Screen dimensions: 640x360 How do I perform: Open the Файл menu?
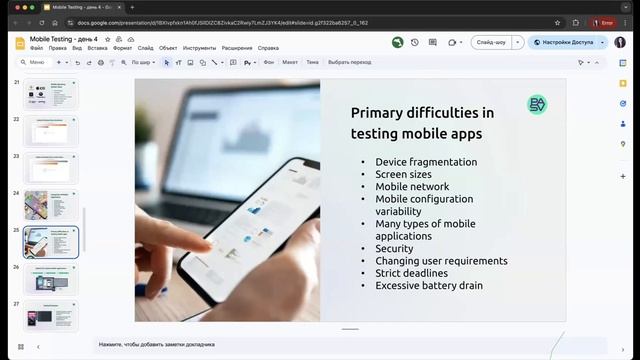coord(36,48)
